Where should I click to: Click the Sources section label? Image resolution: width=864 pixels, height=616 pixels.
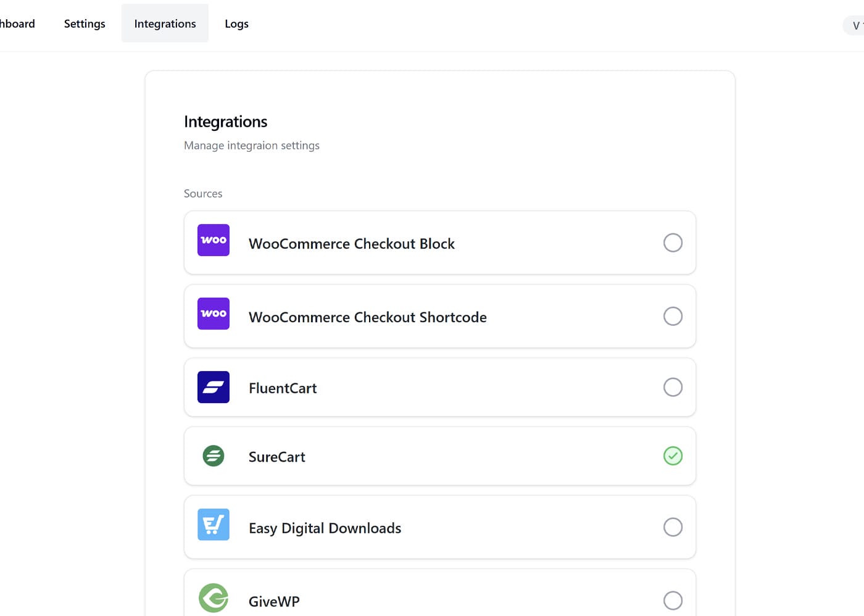pyautogui.click(x=203, y=193)
